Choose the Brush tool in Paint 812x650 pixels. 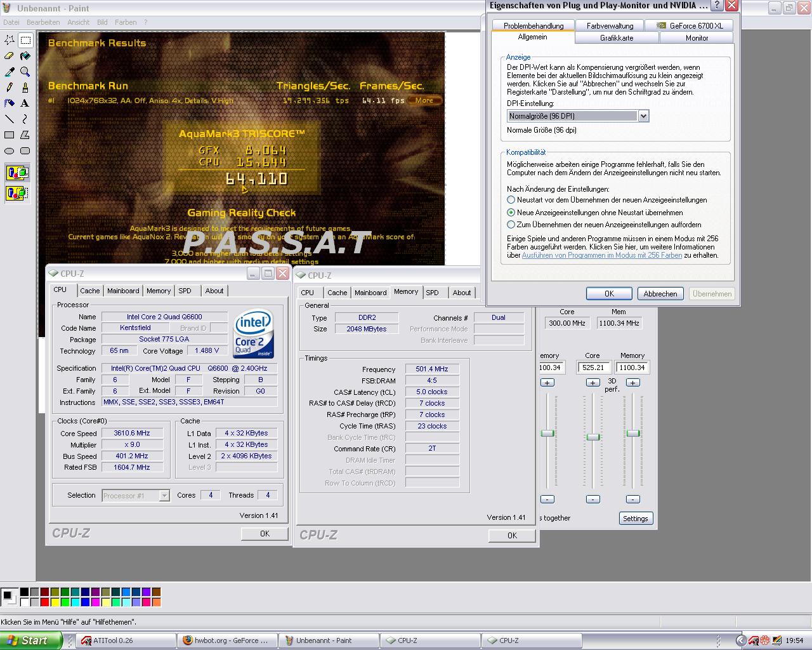click(25, 88)
